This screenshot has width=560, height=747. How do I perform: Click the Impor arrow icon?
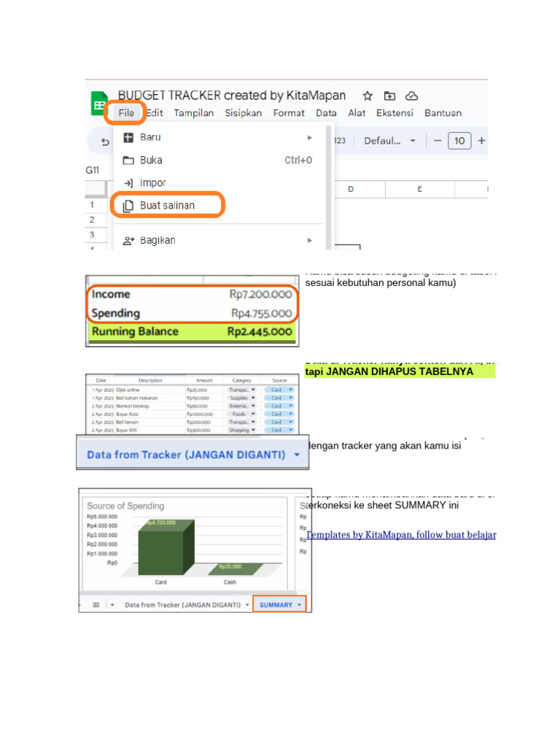(x=128, y=183)
